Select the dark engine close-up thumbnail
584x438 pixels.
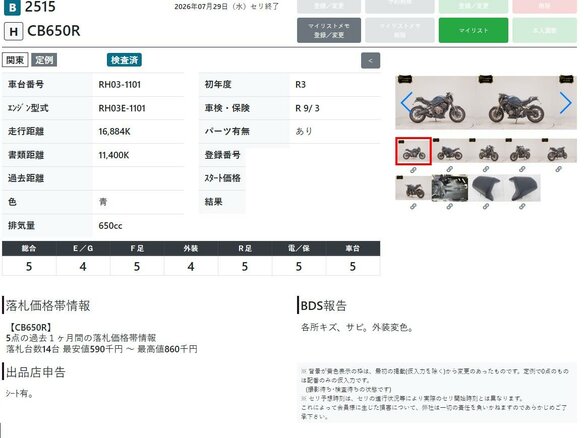point(450,188)
